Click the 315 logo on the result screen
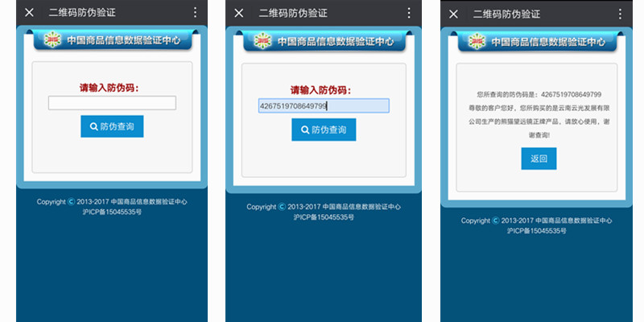The width and height of the screenshot is (644, 322). [478, 41]
